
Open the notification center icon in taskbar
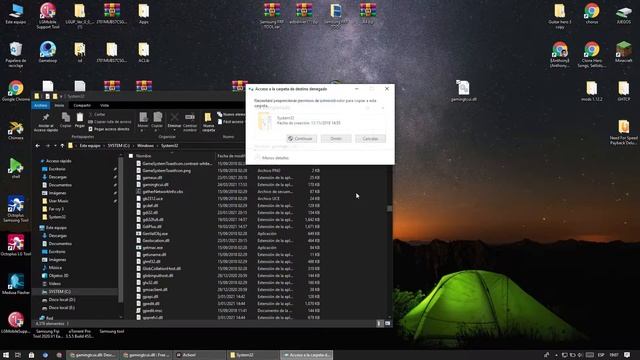pyautogui.click(x=627, y=355)
